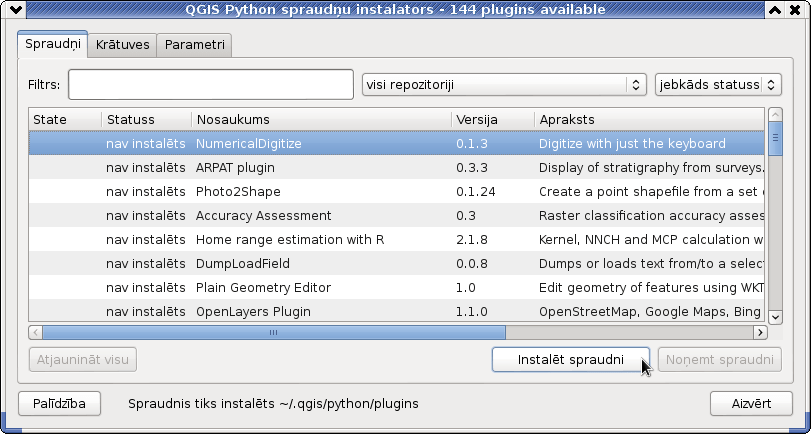Click version 1.1.0 of OpenLayers Plugin

tap(471, 311)
